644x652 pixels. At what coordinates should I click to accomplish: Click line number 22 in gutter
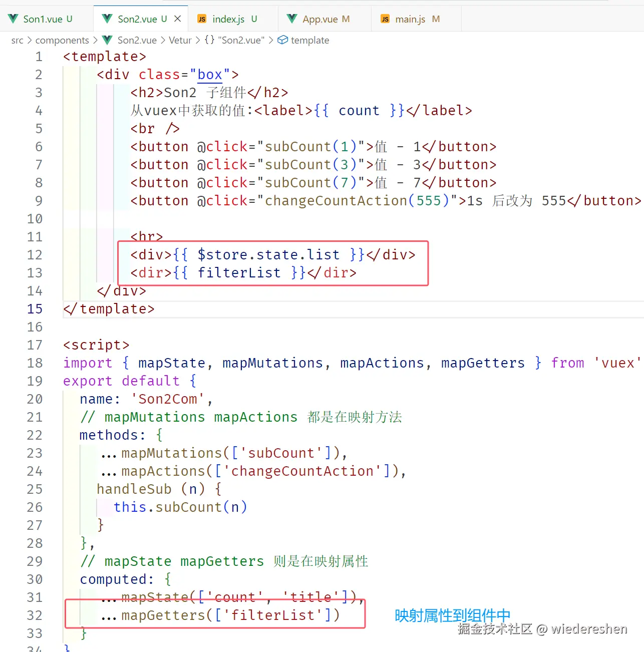point(35,435)
